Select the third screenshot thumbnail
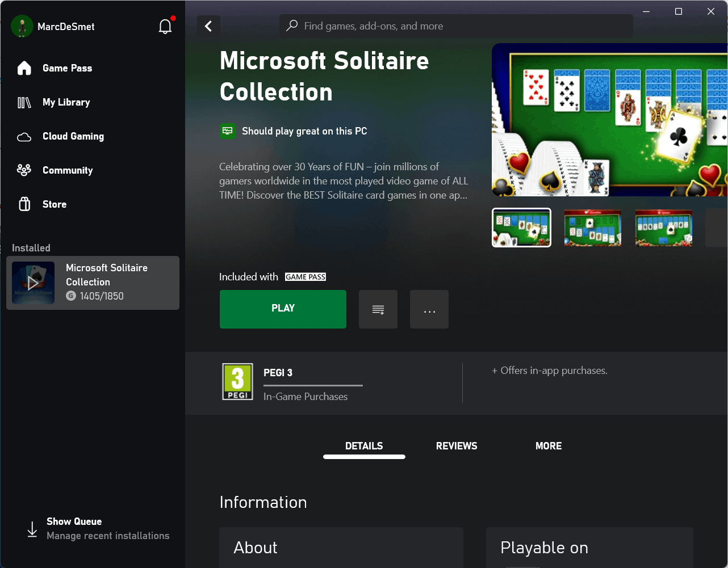This screenshot has height=568, width=728. tap(664, 228)
